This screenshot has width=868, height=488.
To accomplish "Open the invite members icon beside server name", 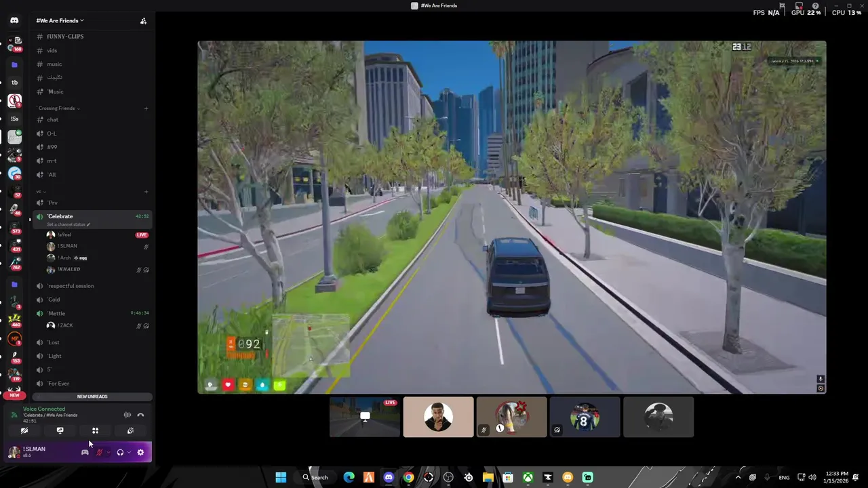I will pyautogui.click(x=143, y=21).
